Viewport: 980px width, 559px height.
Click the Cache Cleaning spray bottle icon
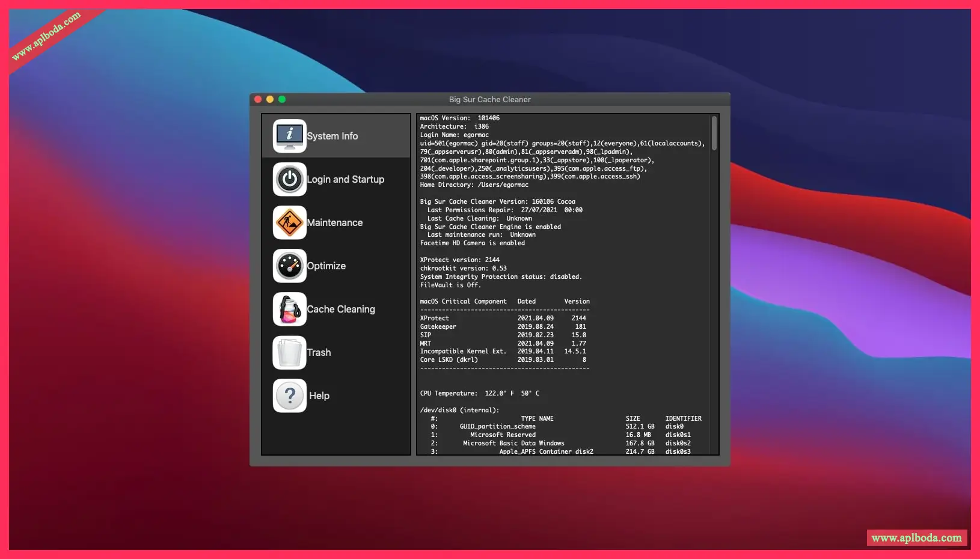289,309
